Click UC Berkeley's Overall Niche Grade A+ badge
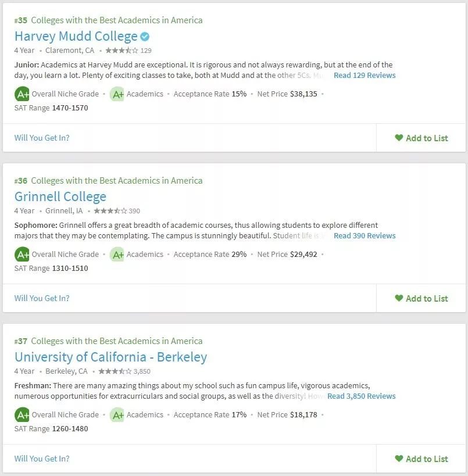 tap(22, 414)
